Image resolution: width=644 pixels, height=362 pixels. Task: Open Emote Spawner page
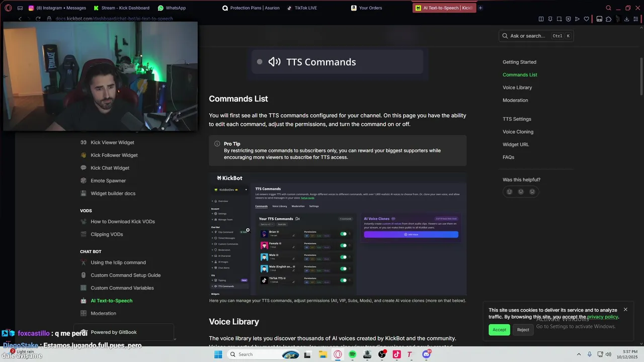(108, 180)
